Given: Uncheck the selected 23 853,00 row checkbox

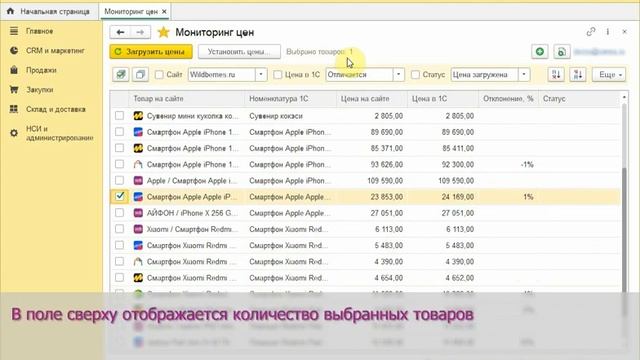Looking at the screenshot, I should (120, 196).
